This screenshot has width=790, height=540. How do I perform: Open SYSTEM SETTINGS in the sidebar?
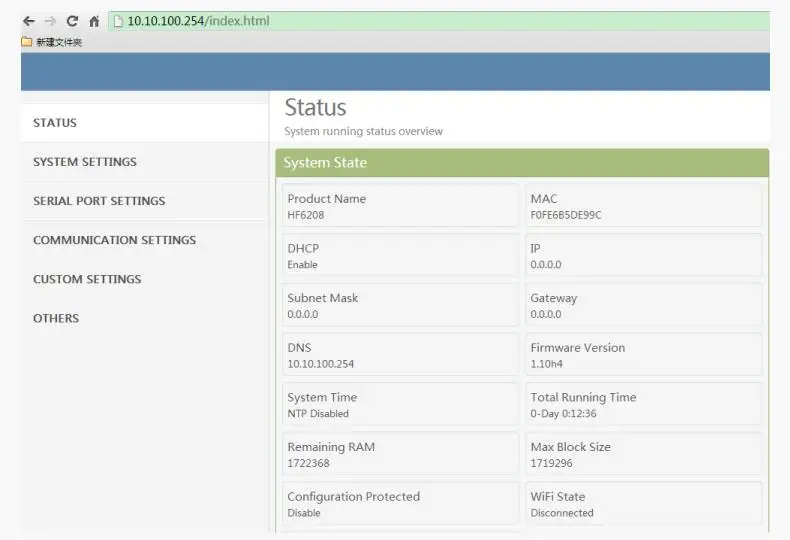145,162
